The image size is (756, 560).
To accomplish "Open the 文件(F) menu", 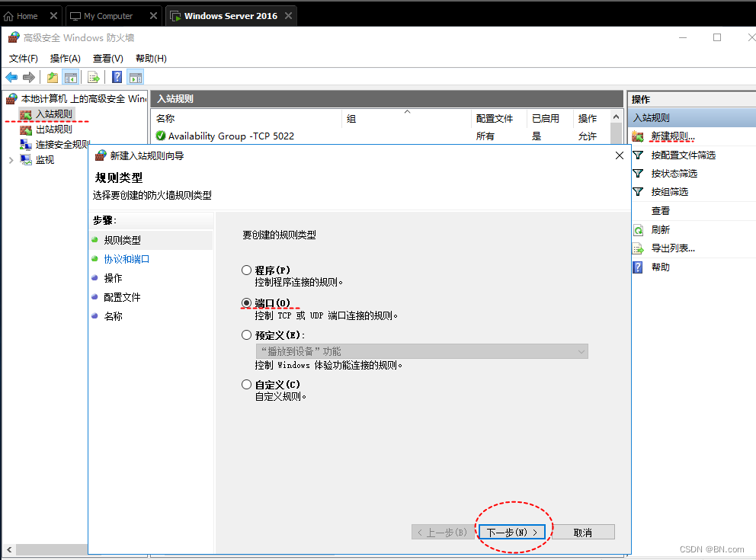I will [23, 59].
